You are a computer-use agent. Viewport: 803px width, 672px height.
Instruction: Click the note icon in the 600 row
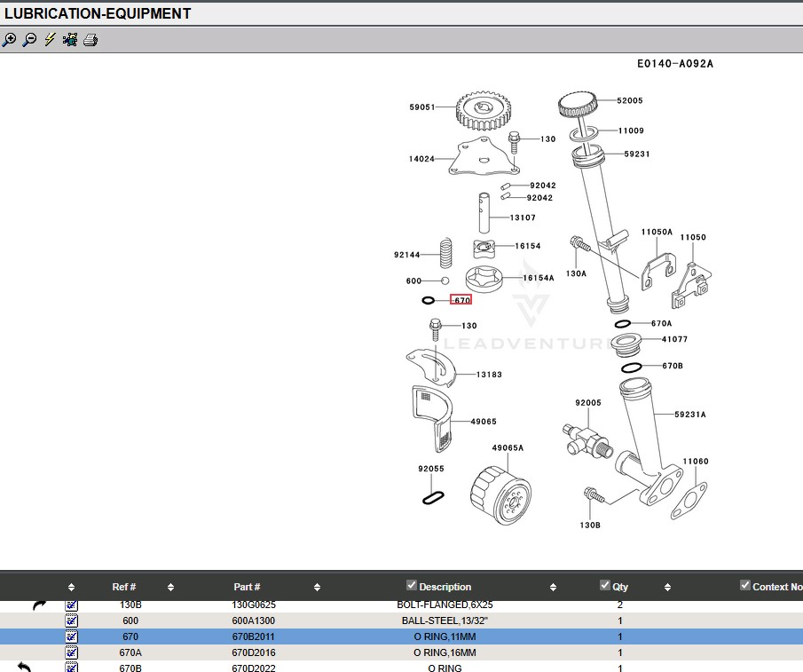[72, 621]
